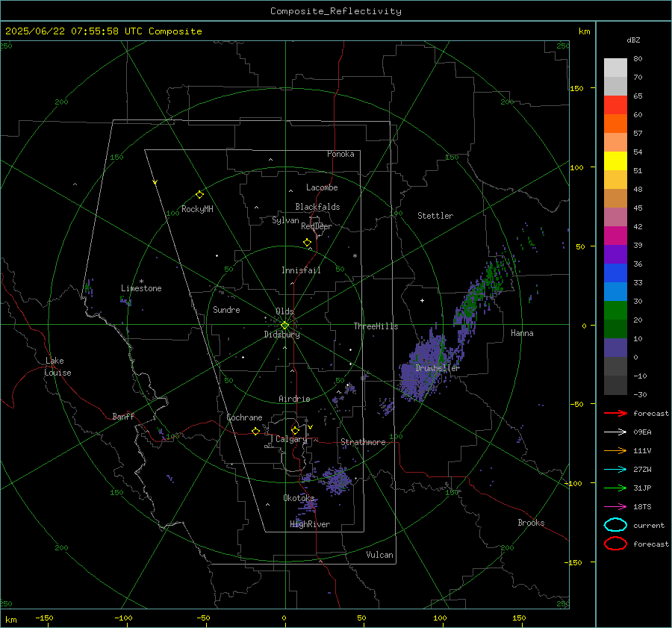Click the Sundre town label
This screenshot has height=628, width=672.
(226, 310)
